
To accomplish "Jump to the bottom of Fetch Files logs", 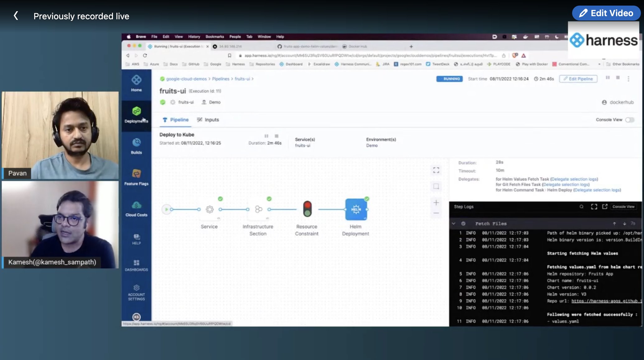I will click(x=624, y=224).
